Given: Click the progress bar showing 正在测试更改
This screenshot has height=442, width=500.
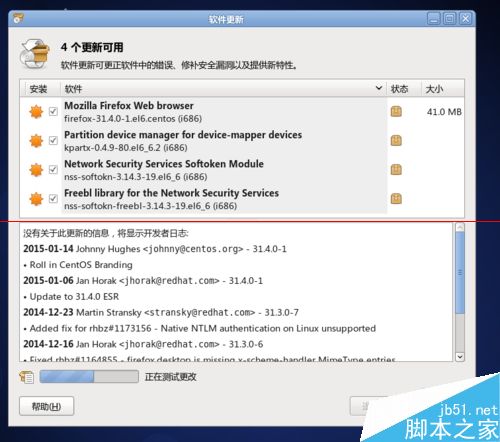Looking at the screenshot, I should click(89, 377).
